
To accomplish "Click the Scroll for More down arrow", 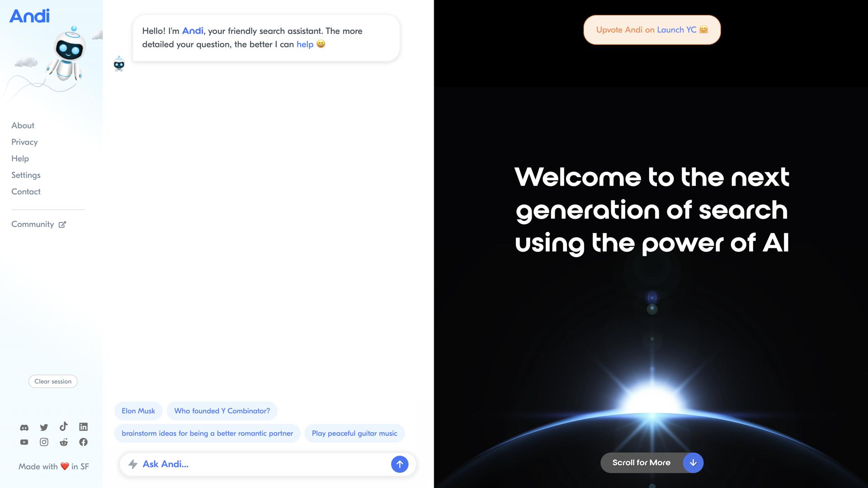I will pyautogui.click(x=693, y=463).
